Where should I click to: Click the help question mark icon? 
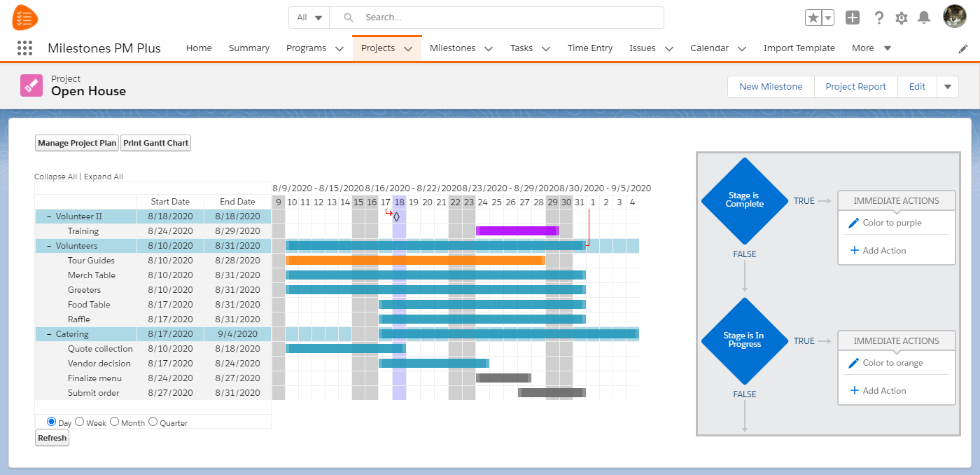pos(879,18)
